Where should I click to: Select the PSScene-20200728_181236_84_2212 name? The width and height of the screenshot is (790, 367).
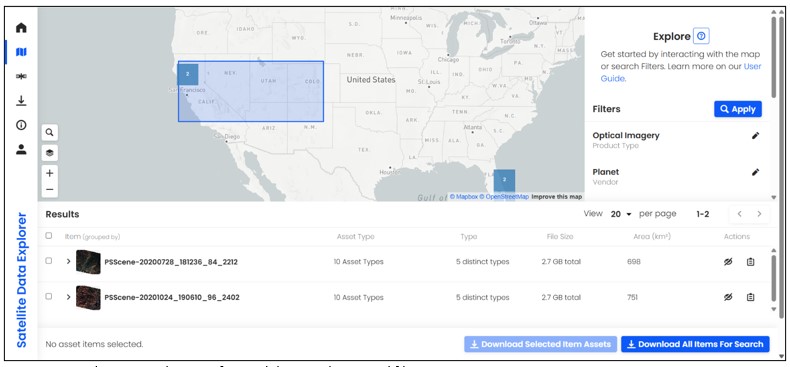pos(171,262)
